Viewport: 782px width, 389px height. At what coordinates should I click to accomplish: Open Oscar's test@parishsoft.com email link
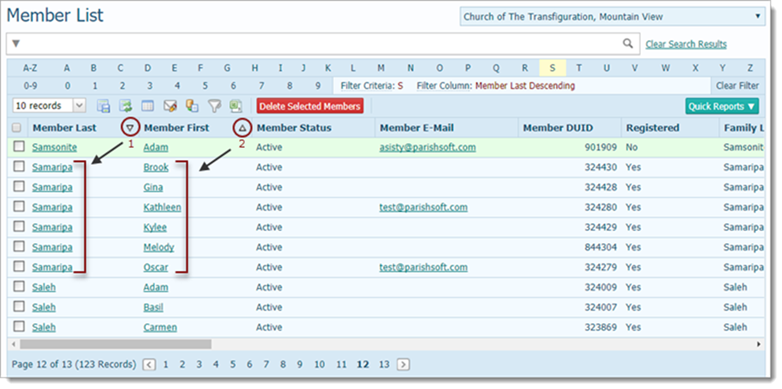pyautogui.click(x=423, y=267)
